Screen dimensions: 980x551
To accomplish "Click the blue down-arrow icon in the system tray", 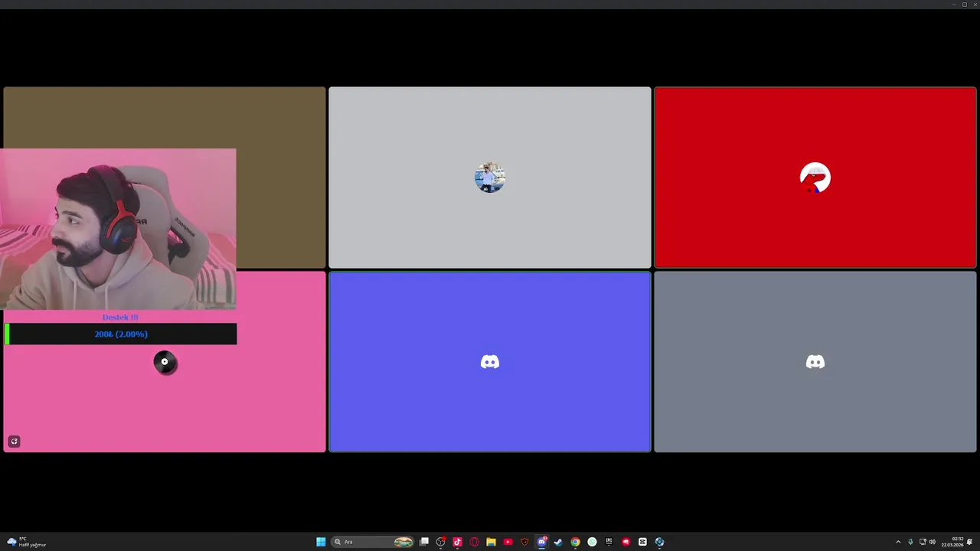I will coord(910,542).
